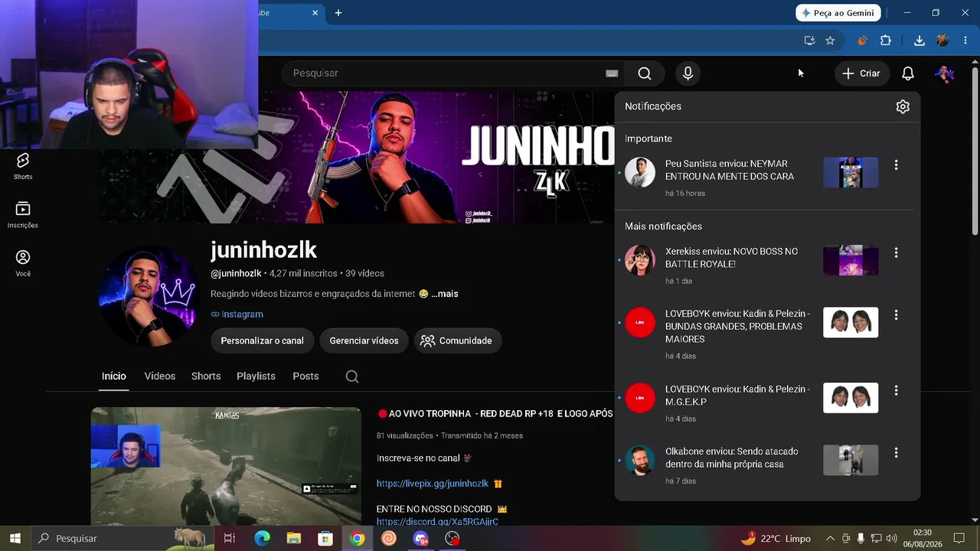Click Gerenciar vídeos button

tap(364, 341)
